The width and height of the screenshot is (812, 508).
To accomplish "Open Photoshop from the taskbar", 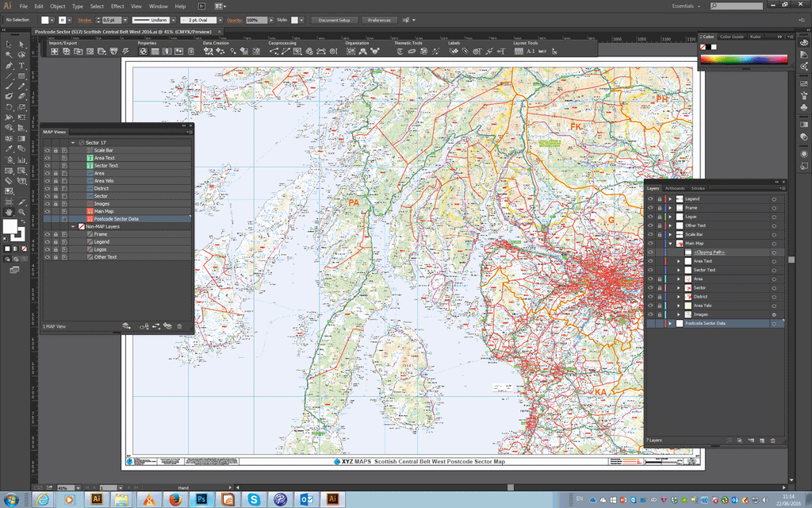I will pos(201,499).
